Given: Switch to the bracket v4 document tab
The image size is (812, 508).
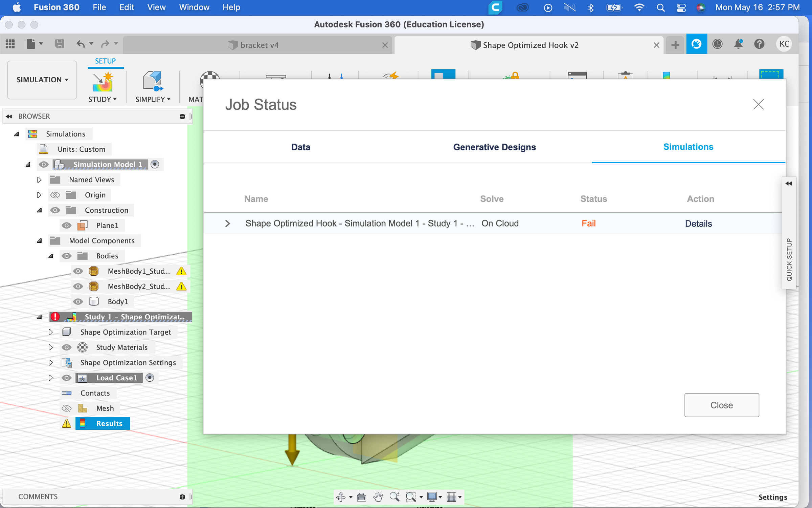Looking at the screenshot, I should click(x=259, y=45).
